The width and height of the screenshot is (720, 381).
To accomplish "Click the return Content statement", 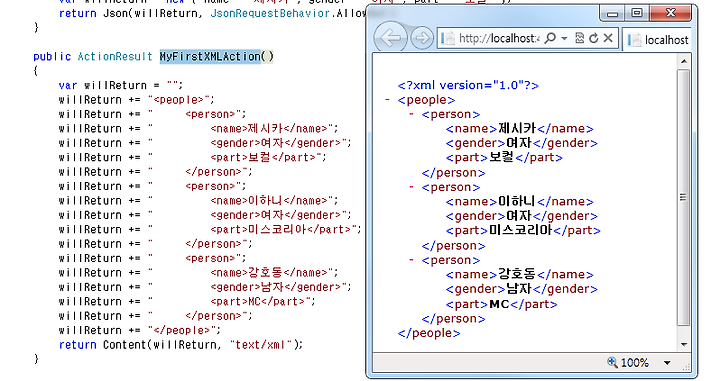I will 181,344.
